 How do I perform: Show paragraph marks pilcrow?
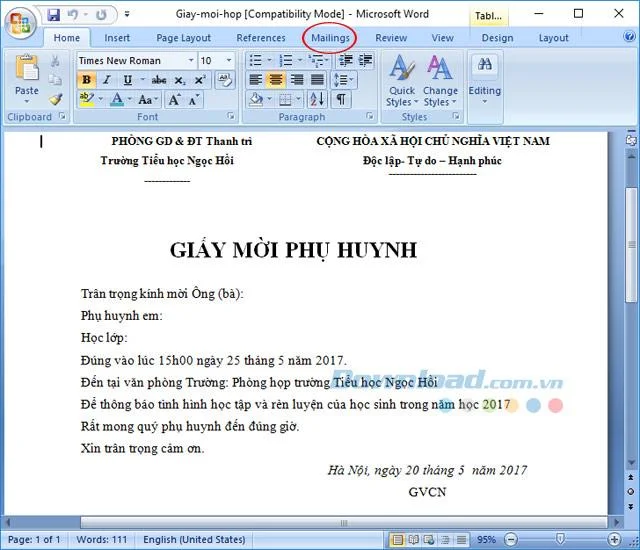click(341, 99)
